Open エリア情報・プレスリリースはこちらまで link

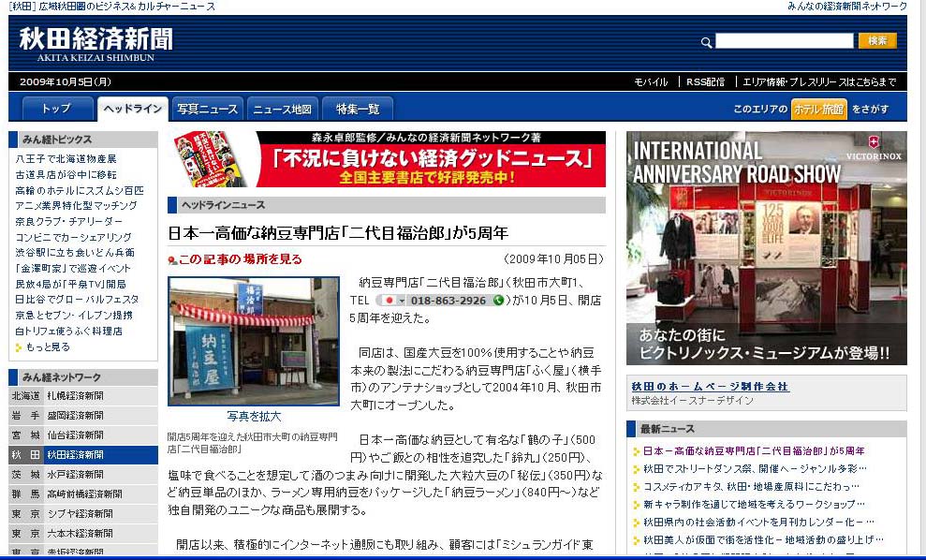[x=819, y=82]
